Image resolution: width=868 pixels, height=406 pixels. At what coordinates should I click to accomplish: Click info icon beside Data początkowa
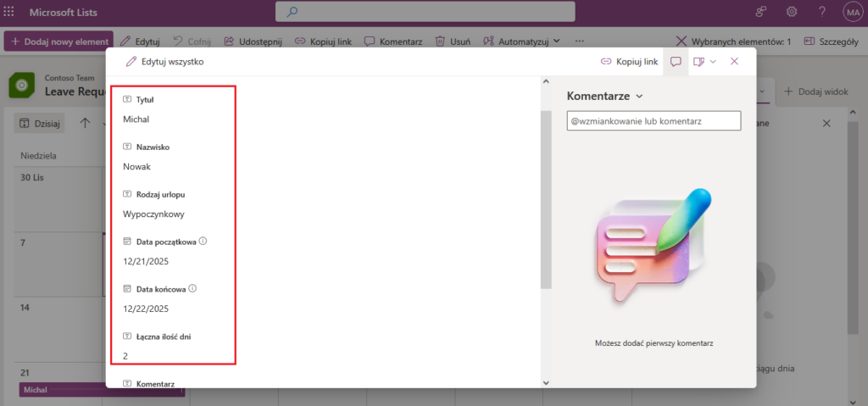click(203, 242)
